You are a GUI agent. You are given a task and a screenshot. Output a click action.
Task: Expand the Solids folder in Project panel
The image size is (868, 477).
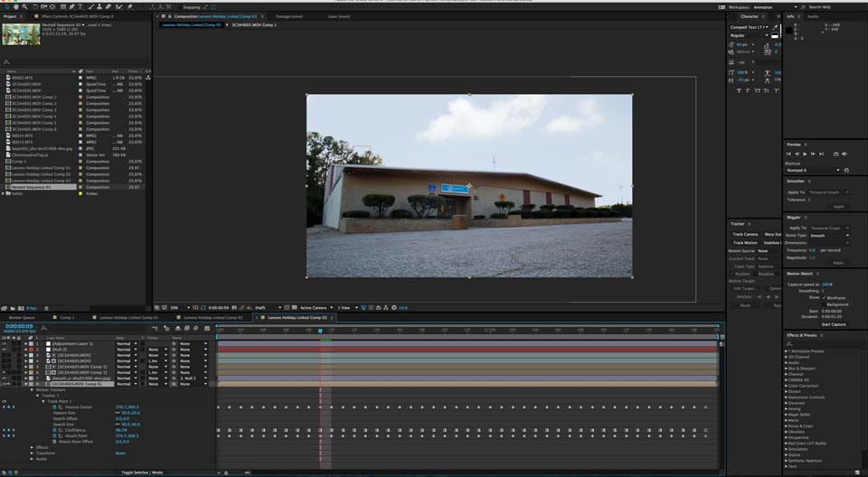coord(4,193)
